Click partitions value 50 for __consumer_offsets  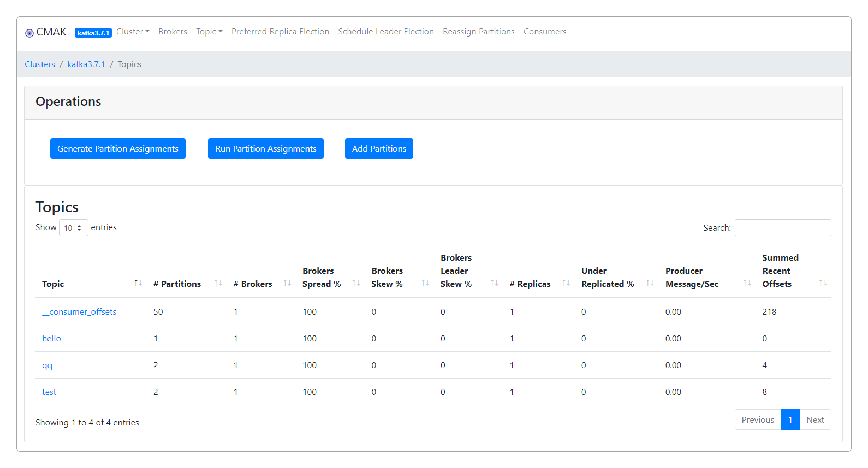tap(158, 312)
